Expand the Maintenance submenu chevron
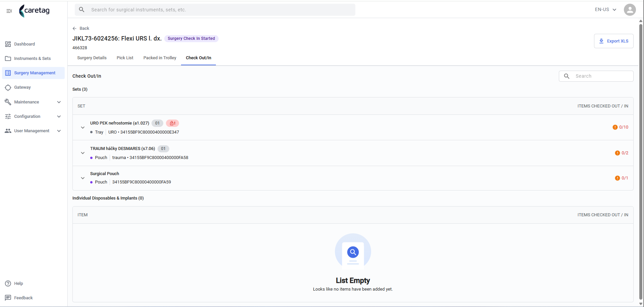Image resolution: width=644 pixels, height=307 pixels. (x=59, y=102)
